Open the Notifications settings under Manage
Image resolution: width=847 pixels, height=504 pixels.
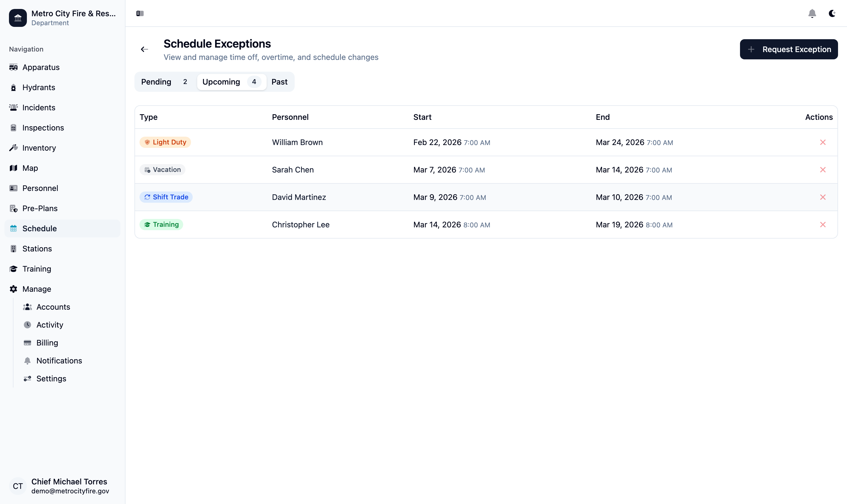(59, 360)
